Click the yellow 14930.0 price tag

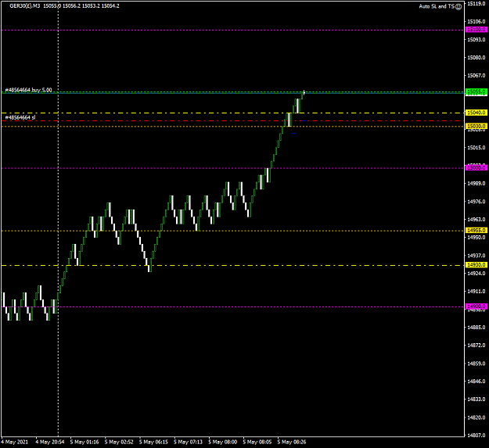click(x=476, y=265)
